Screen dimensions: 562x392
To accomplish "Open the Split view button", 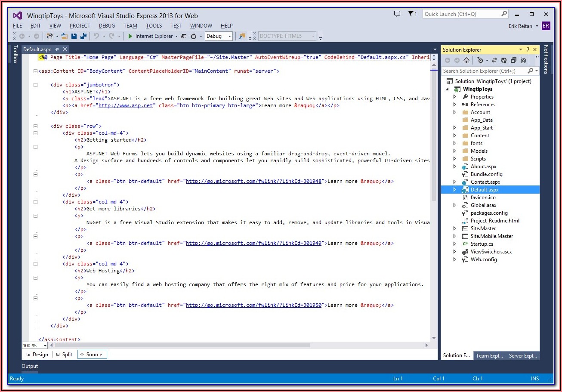I will click(64, 355).
